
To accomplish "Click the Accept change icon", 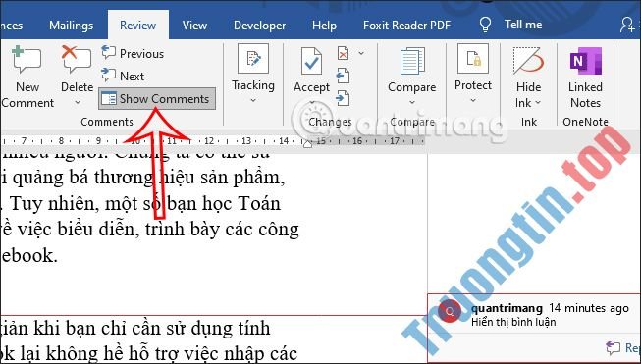I will pyautogui.click(x=311, y=61).
